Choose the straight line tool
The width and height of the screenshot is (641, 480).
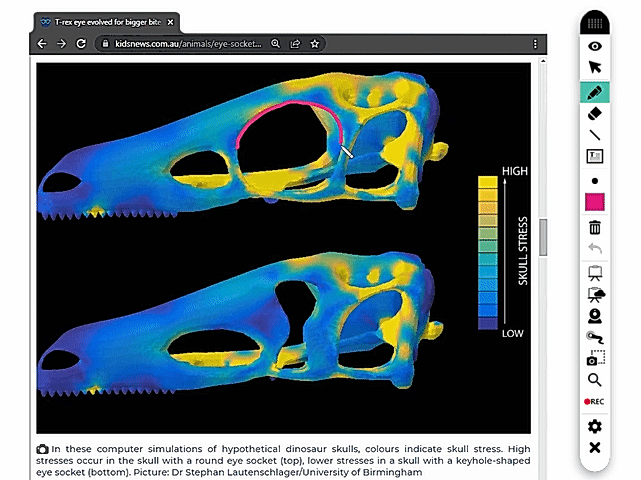[x=595, y=135]
